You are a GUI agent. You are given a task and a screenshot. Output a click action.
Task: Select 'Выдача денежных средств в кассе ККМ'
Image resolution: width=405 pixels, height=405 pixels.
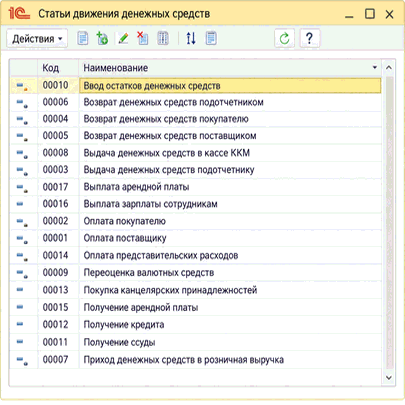(230, 153)
